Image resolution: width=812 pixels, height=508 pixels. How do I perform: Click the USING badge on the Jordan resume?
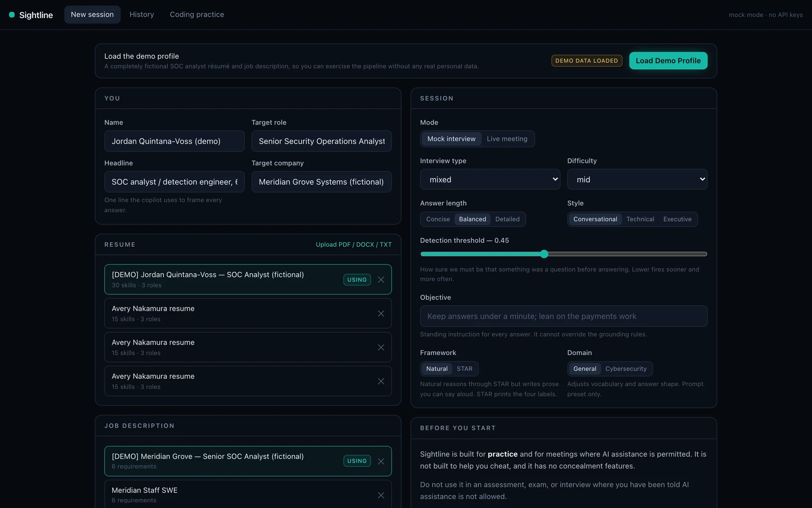pyautogui.click(x=357, y=280)
